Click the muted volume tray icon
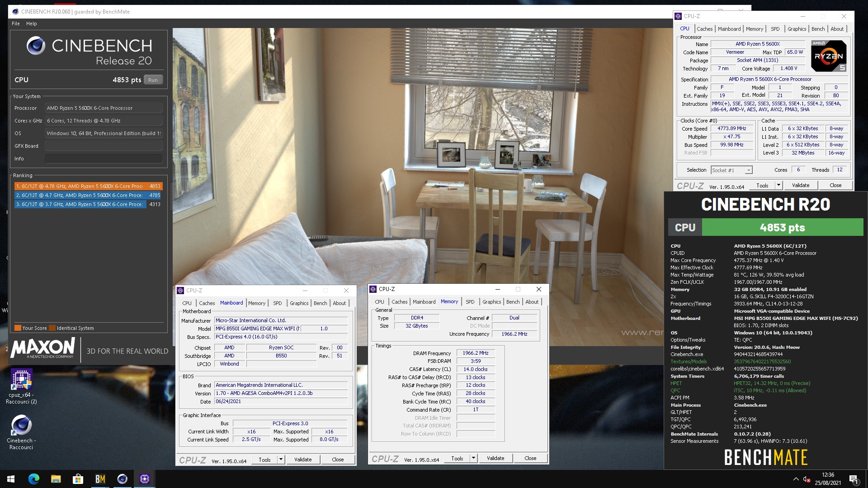The image size is (868, 488). (x=807, y=479)
